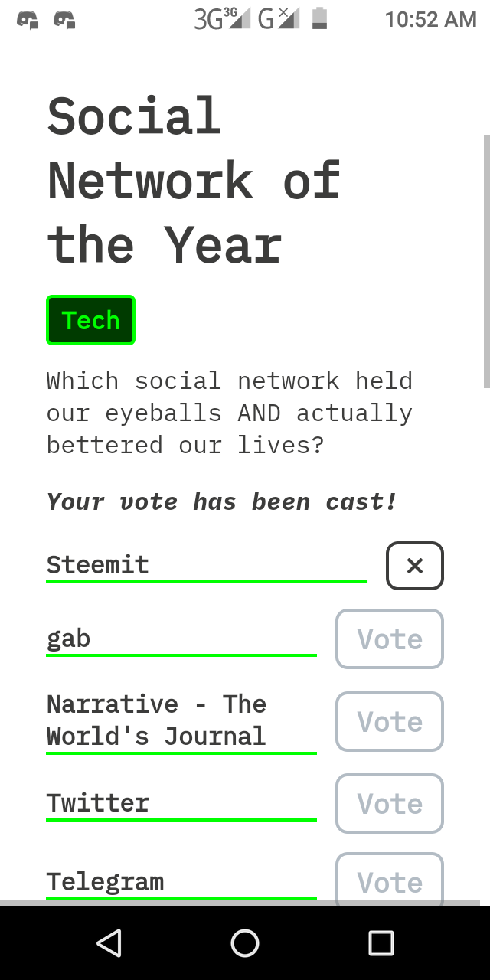Click the vertical page scrollbar
The image size is (490, 980).
coord(486,261)
